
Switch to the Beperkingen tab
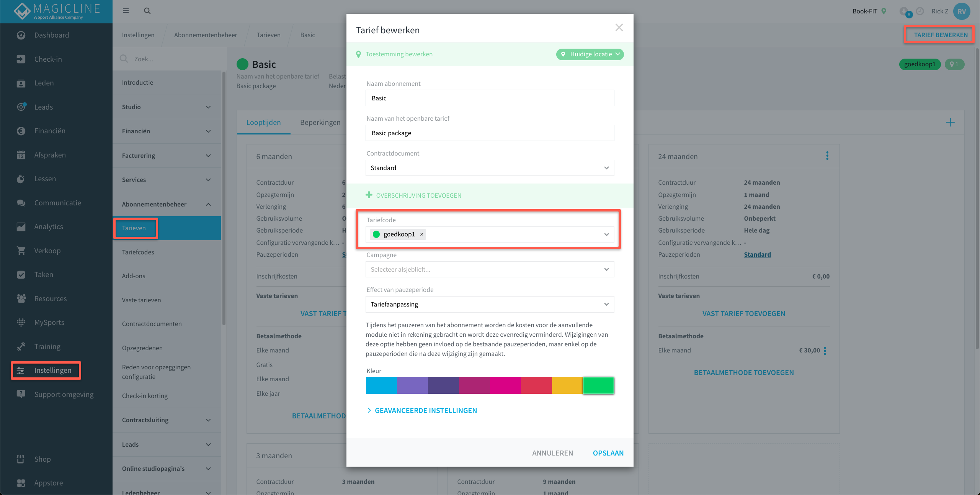[x=320, y=123]
